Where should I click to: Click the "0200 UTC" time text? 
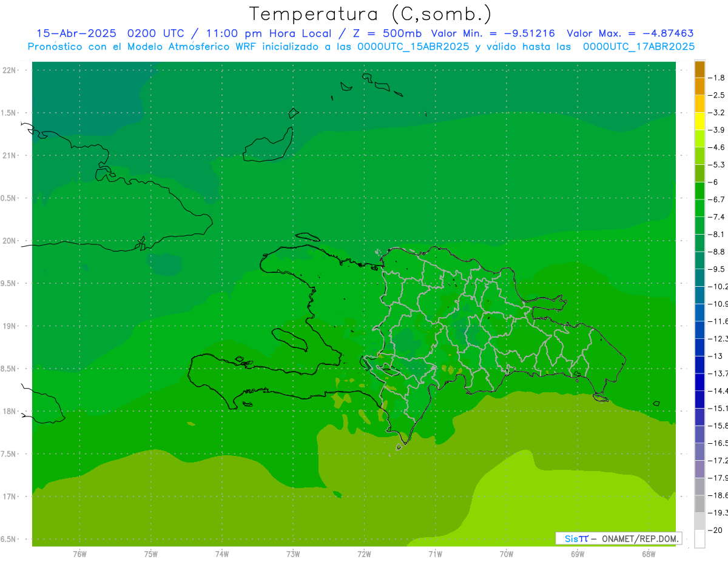click(x=155, y=33)
